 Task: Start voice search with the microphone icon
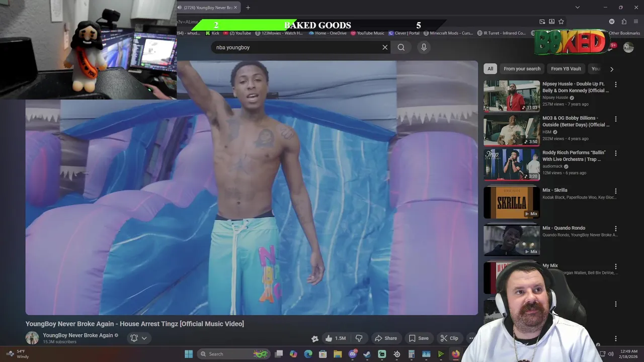[424, 47]
